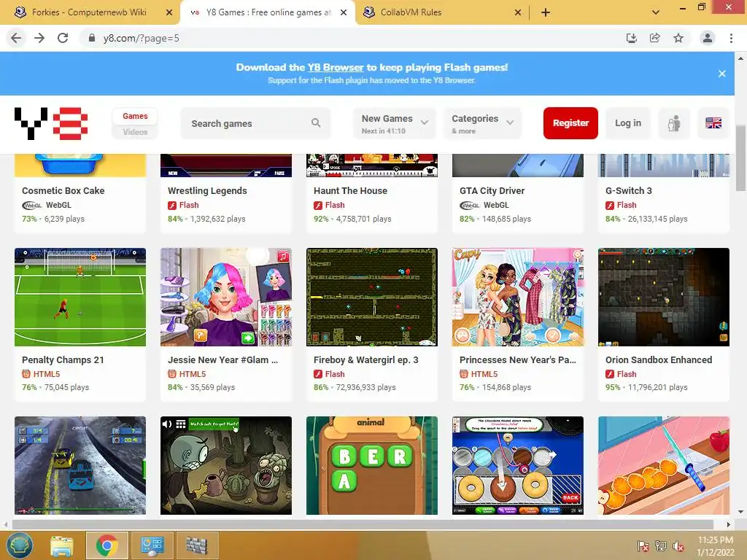Open the Cosmetic Box Cake title

click(x=63, y=190)
